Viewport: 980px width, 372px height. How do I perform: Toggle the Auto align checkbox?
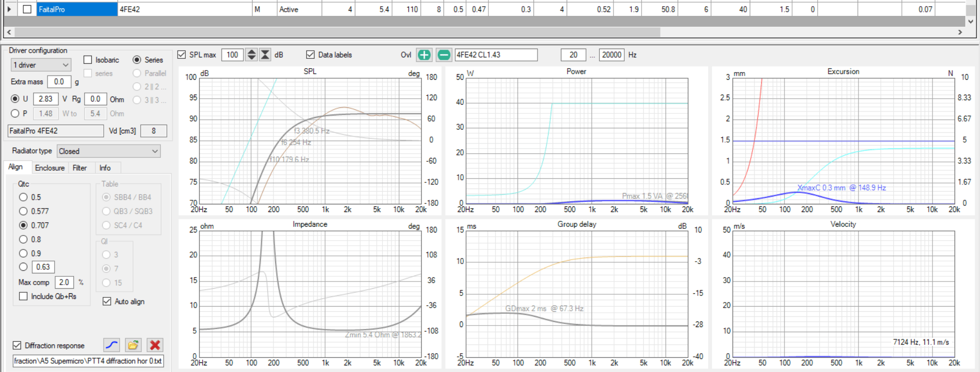(107, 301)
